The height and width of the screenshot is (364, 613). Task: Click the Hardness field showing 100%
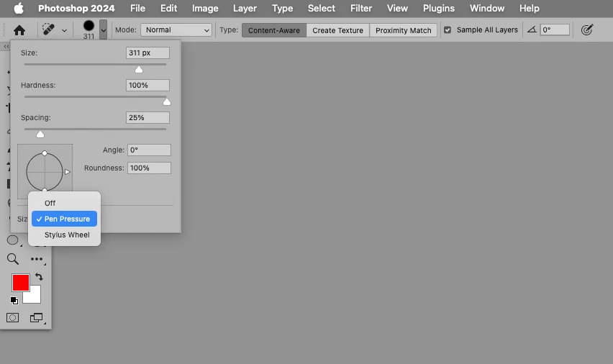[147, 85]
